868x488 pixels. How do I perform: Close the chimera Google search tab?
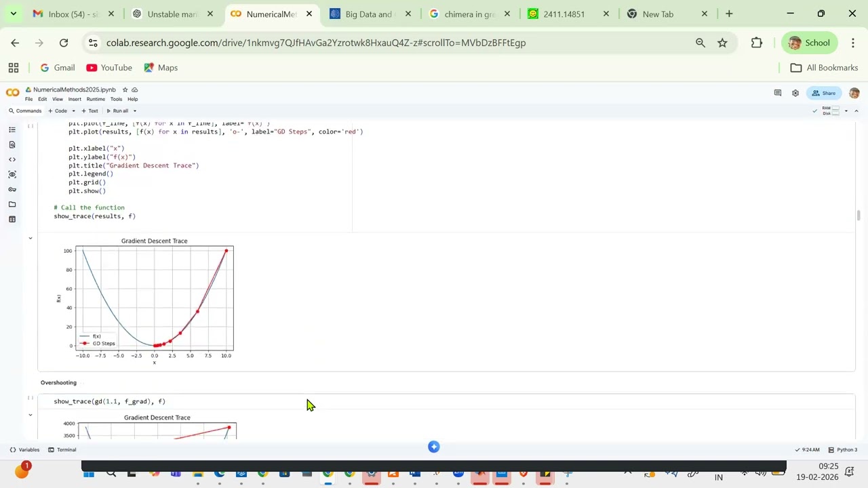point(507,14)
